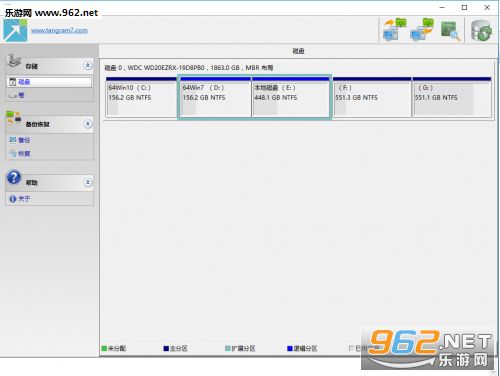The image size is (500, 376).
Task: Select the 64Win10 (C:) partition block
Action: [x=141, y=97]
